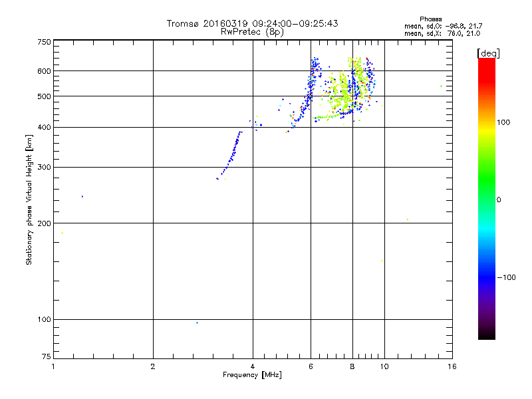Screen dimensions: 532x399
Task: Click the plot title 'Tromsø 20160319 09:24:00-09:25:43'
Action: pos(252,23)
